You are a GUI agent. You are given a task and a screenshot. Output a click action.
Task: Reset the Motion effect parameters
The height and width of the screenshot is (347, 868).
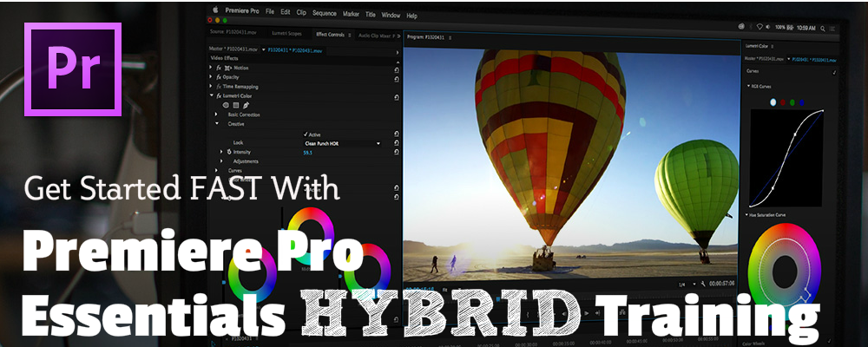coord(397,69)
